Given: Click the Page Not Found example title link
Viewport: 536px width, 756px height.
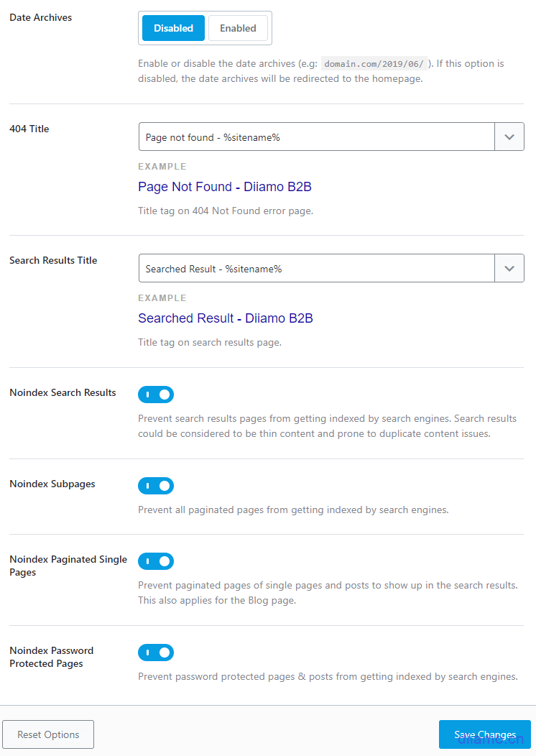Looking at the screenshot, I should 224,187.
